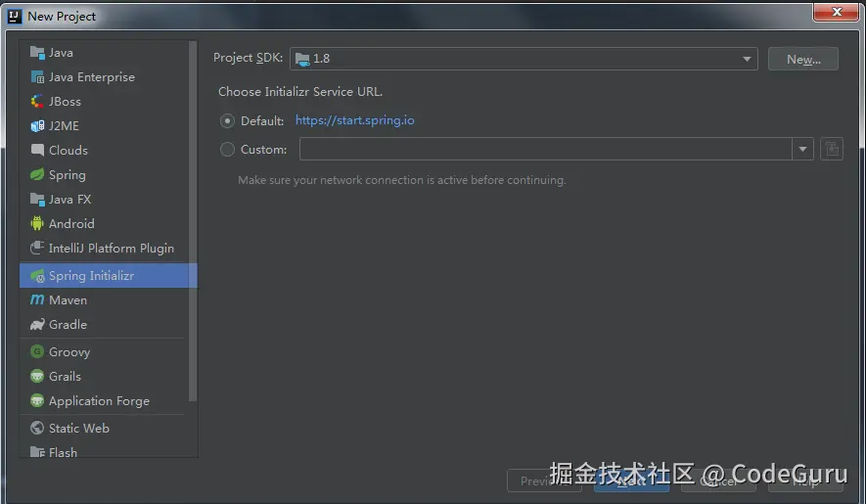The width and height of the screenshot is (866, 504).
Task: Click the Next button
Action: tap(631, 481)
